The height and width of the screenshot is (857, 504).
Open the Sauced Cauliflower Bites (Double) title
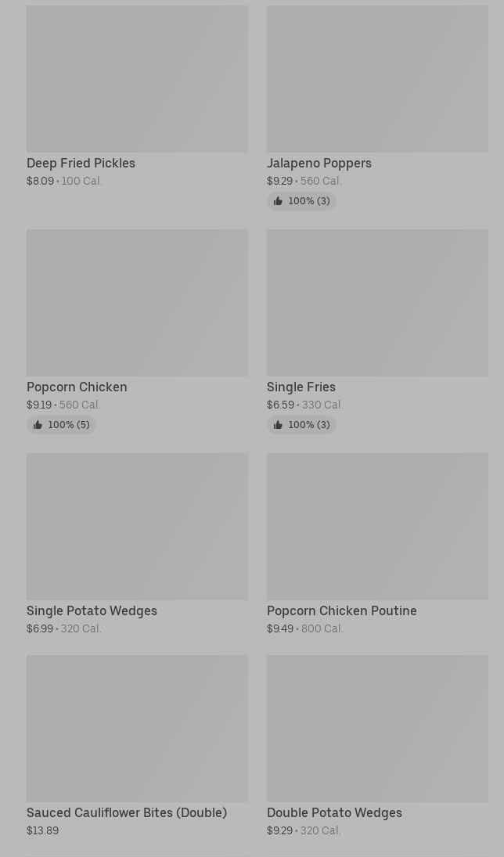(127, 813)
